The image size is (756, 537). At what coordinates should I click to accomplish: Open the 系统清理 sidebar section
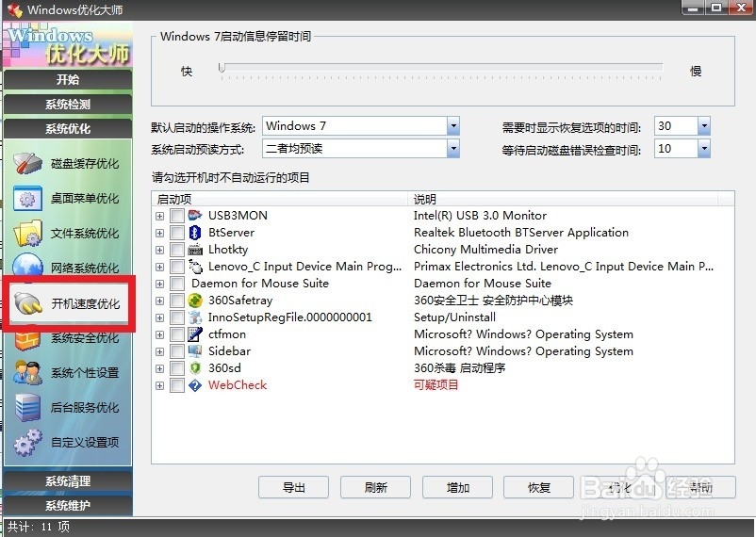68,481
